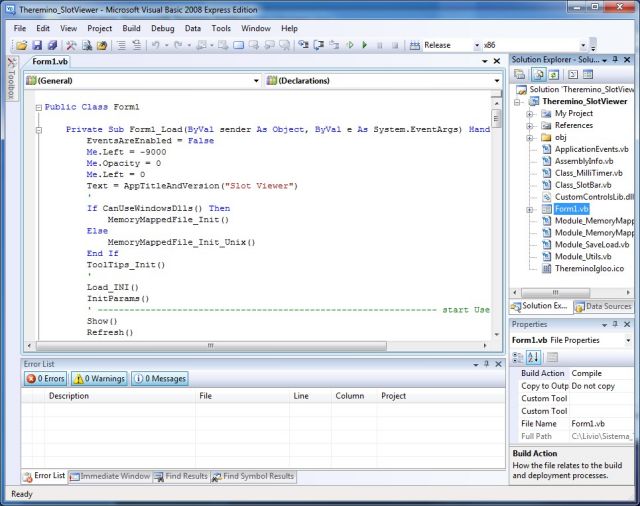Click the Cut scissors icon
The width and height of the screenshot is (640, 506).
click(71, 45)
